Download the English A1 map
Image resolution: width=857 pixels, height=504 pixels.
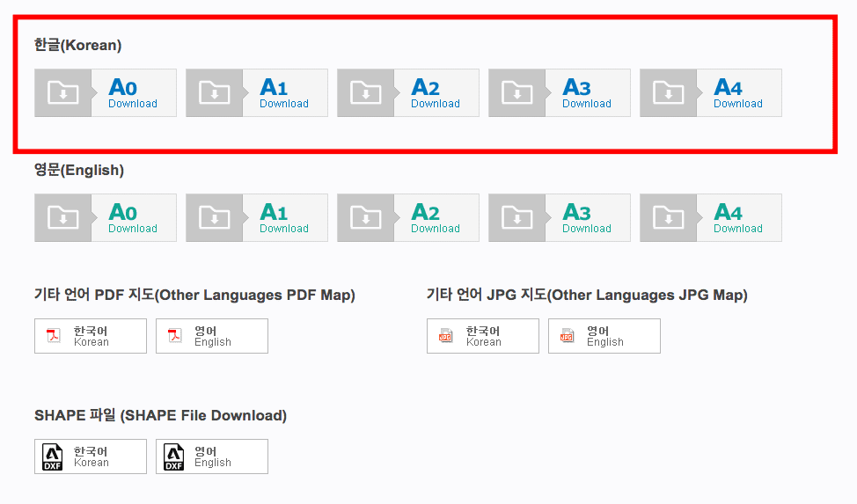tap(257, 217)
